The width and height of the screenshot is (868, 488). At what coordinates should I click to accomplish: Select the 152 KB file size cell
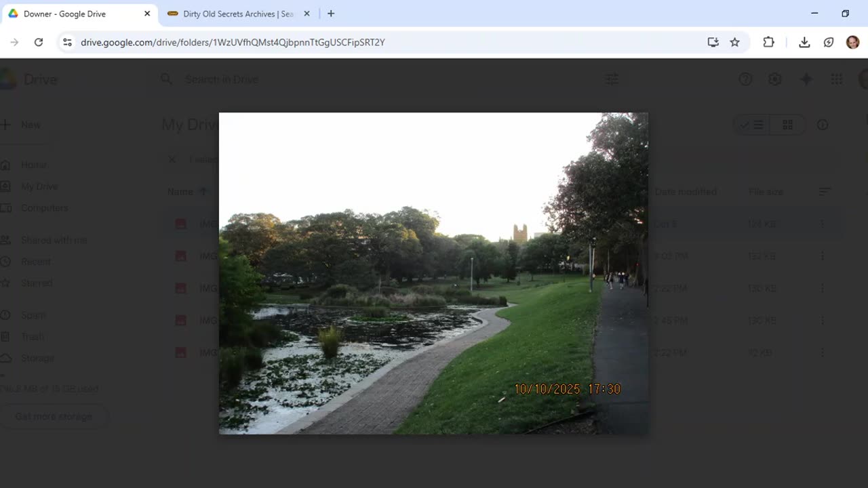click(762, 256)
